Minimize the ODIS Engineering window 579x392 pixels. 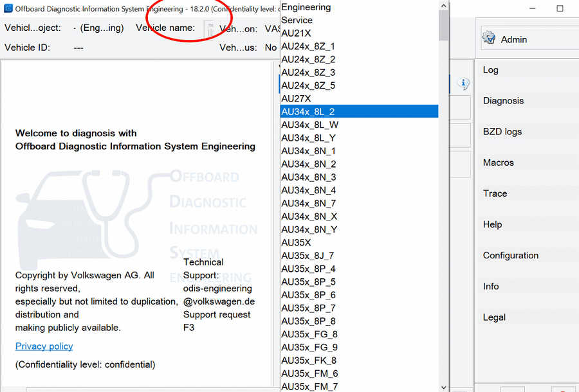pyautogui.click(x=532, y=9)
